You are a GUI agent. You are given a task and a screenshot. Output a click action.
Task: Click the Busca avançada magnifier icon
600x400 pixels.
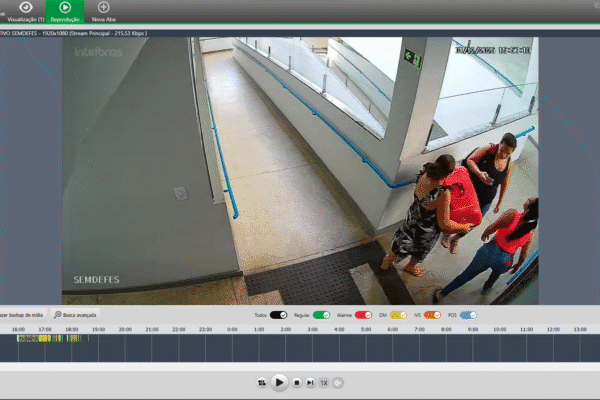[x=59, y=314]
